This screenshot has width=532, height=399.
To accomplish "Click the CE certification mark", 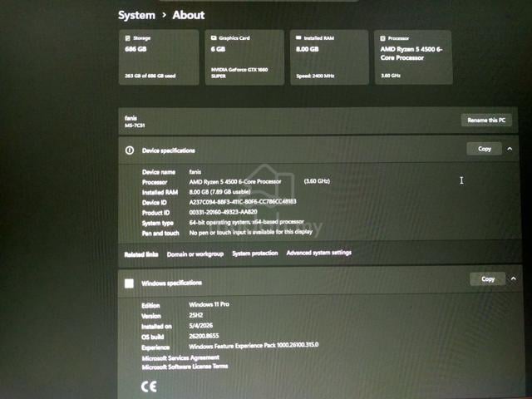I will 149,387.
